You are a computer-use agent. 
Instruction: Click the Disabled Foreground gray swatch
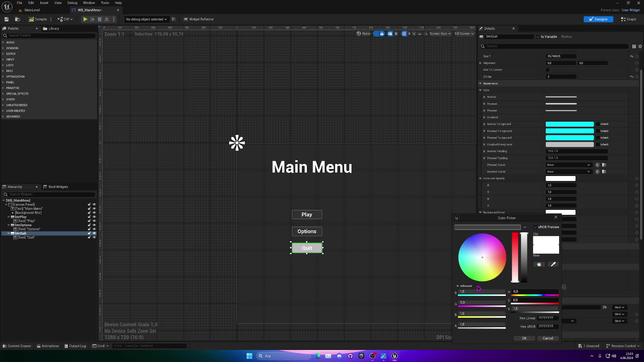[x=570, y=144]
